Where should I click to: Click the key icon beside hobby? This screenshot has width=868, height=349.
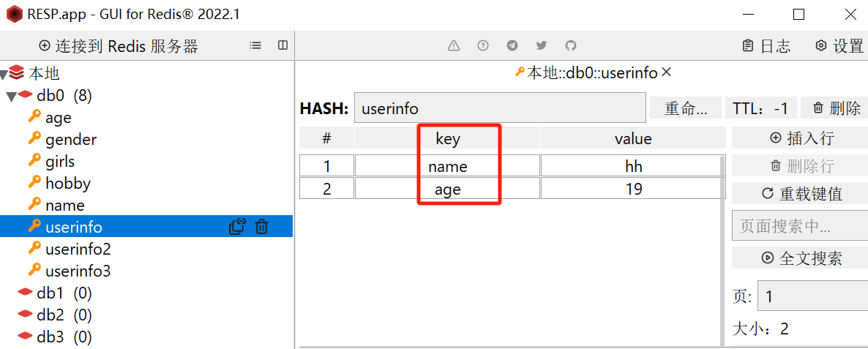coord(35,182)
